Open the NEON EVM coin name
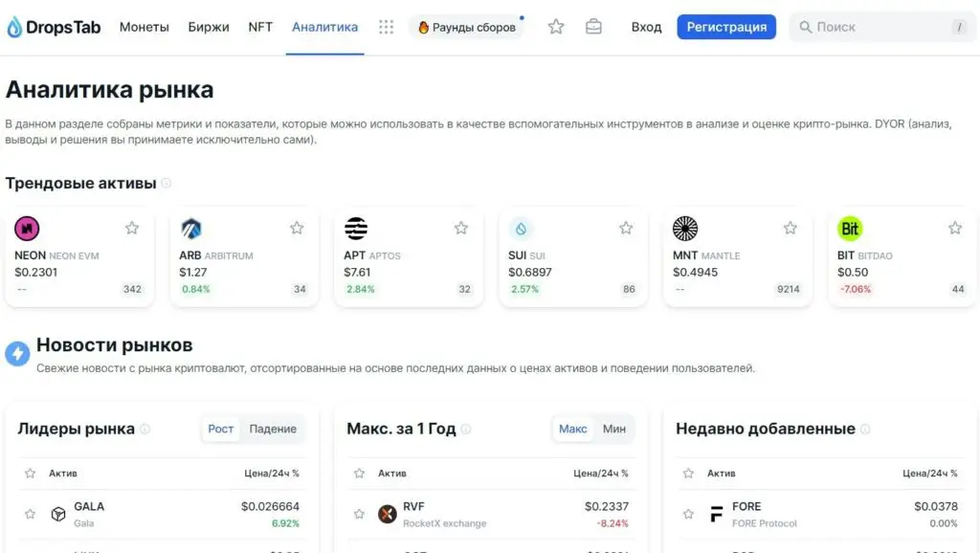This screenshot has height=553, width=980. click(56, 255)
